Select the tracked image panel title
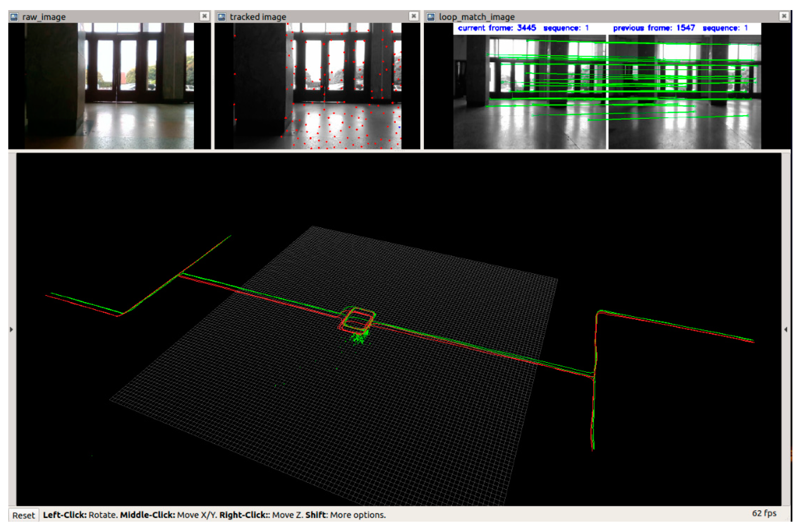The height and width of the screenshot is (532, 803). [258, 17]
